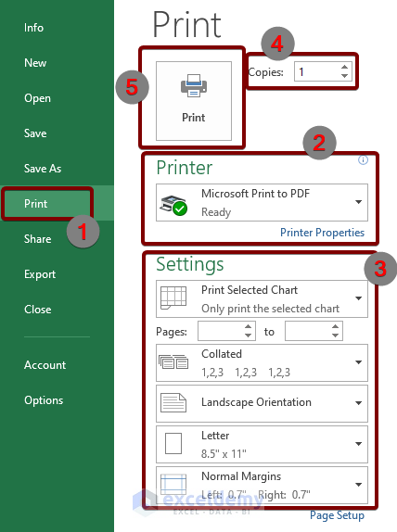Click the large Print button
397x532 pixels.
pos(194,101)
